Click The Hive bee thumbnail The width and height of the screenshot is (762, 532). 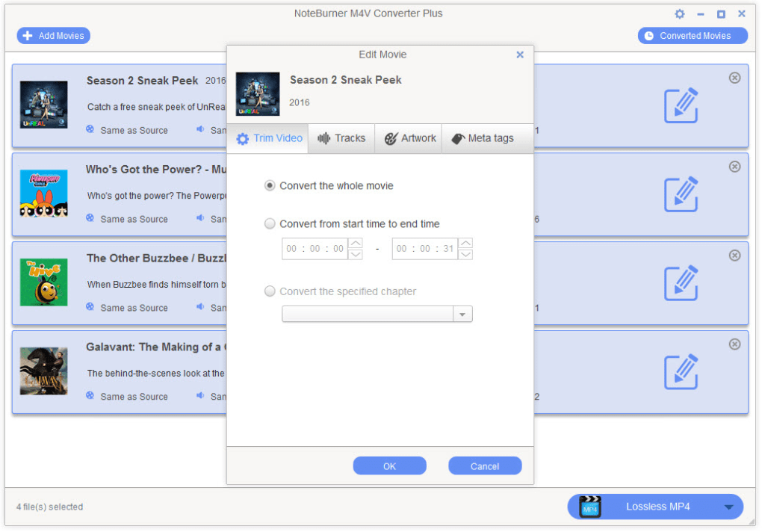[x=44, y=282]
